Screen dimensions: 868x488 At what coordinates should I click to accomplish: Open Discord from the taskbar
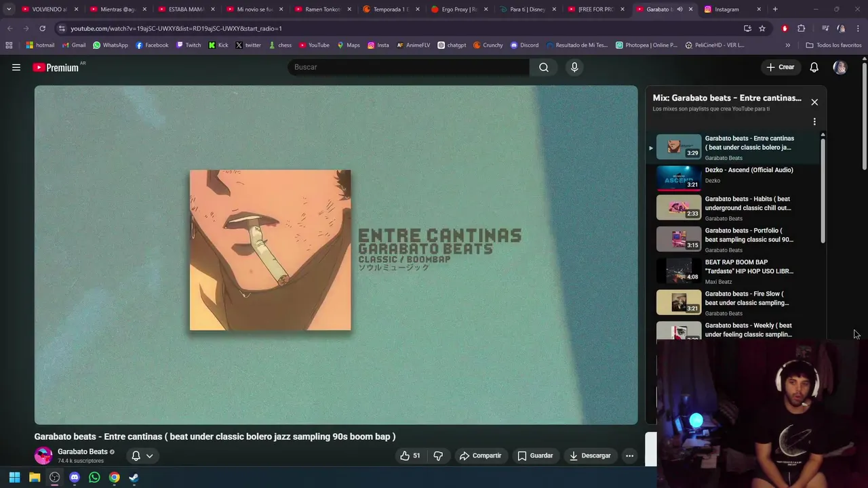click(75, 477)
